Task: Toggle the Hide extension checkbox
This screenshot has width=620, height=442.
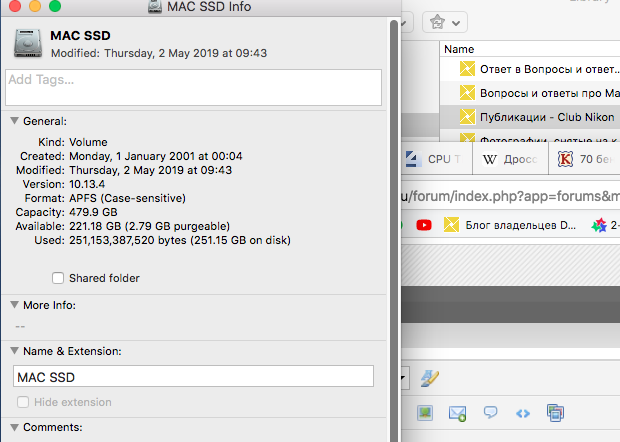Action: (x=23, y=402)
